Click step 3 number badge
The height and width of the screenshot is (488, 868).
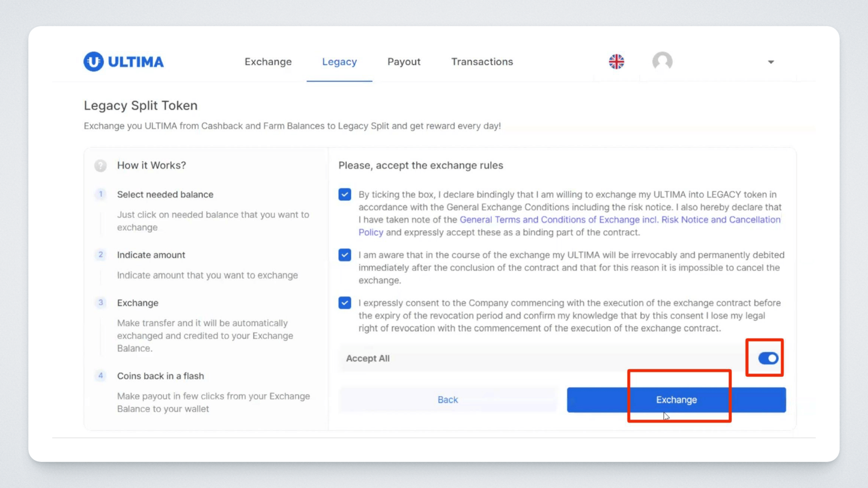(100, 303)
